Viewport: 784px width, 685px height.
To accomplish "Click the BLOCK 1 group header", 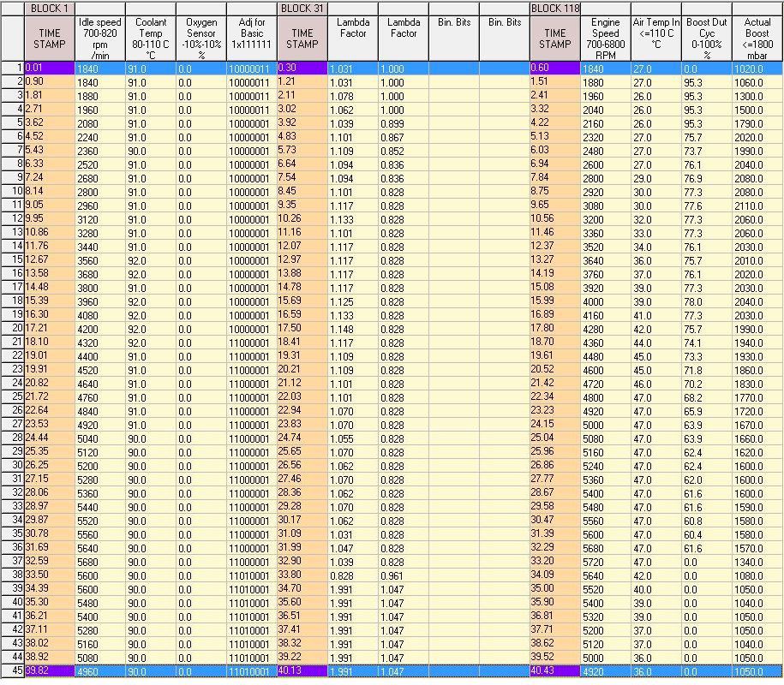I will 49,8.
